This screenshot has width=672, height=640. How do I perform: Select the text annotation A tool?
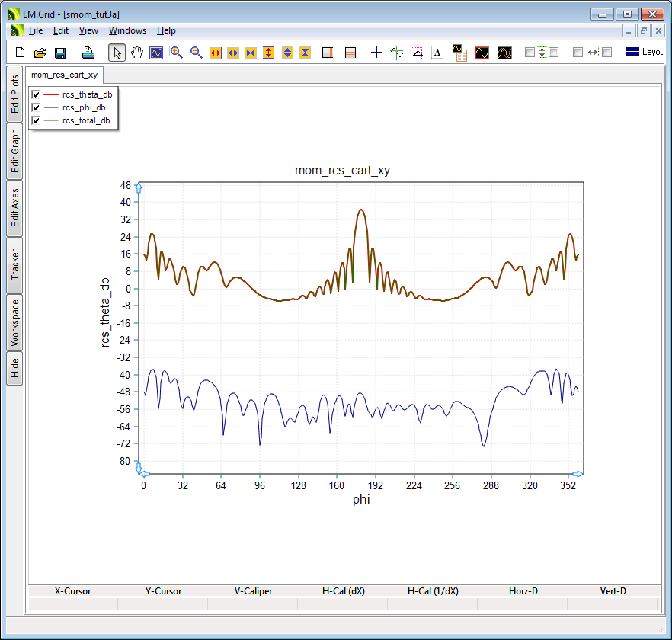point(437,53)
